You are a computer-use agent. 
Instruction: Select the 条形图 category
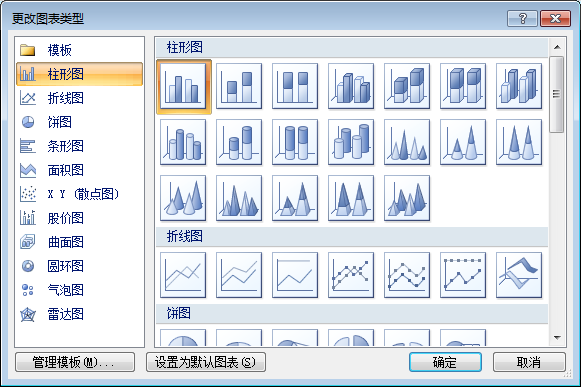79,146
